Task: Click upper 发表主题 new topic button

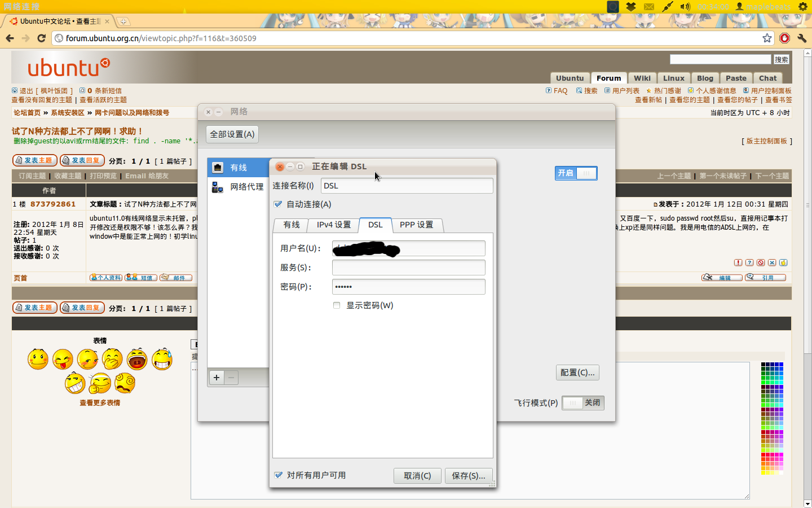Action: click(x=35, y=160)
